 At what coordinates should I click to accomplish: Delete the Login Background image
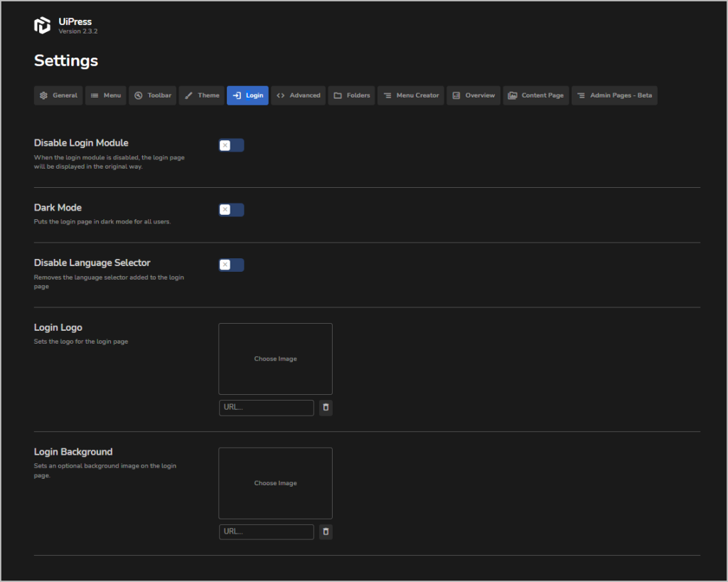coord(326,531)
